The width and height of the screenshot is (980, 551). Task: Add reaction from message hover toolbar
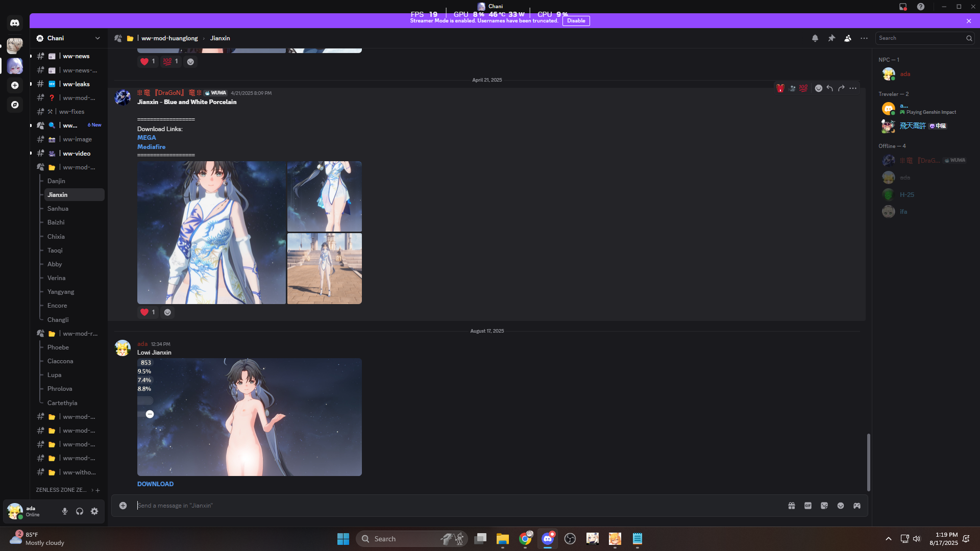(x=819, y=88)
